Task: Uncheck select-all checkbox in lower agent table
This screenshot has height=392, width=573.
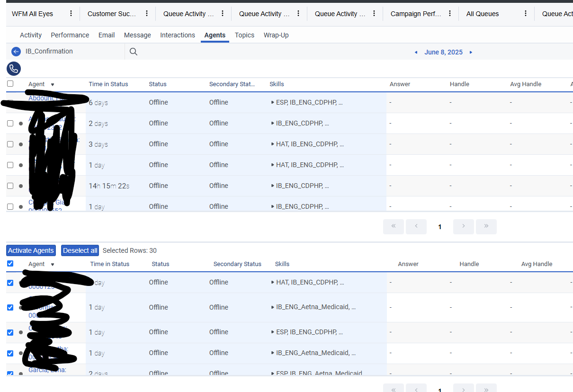Action: point(10,264)
